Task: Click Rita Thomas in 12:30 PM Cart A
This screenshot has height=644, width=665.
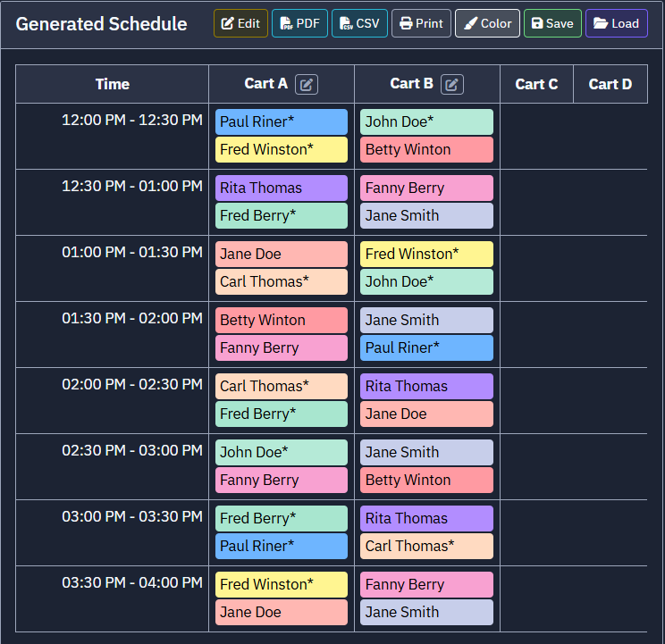Action: (282, 188)
